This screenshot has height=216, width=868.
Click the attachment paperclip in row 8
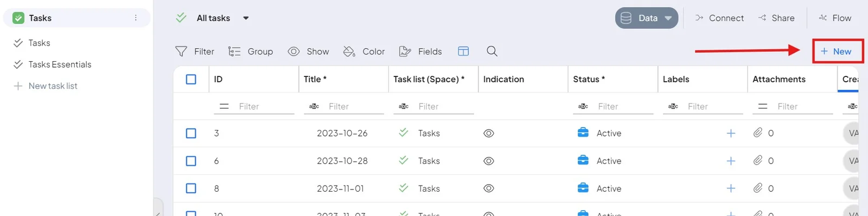click(758, 188)
